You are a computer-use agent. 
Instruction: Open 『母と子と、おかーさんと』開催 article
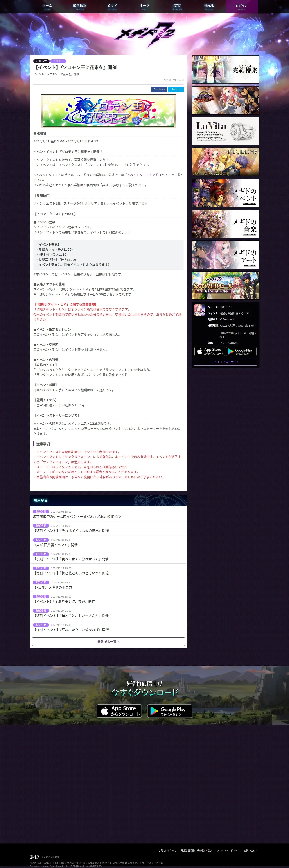[x=71, y=616]
